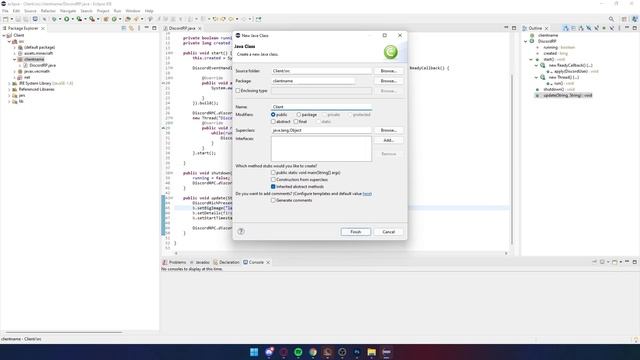Maximize the Package Explorer view
The image size is (640, 360).
coord(154,28)
